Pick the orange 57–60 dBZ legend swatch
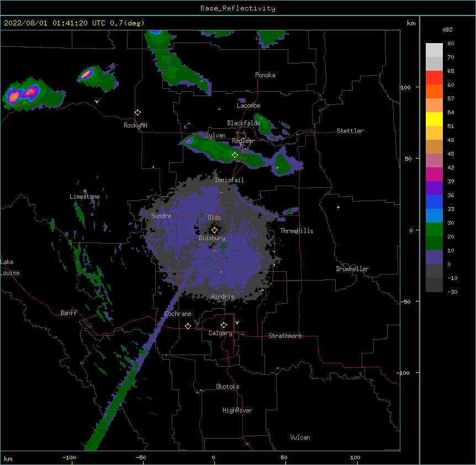The image size is (476, 465). click(434, 91)
